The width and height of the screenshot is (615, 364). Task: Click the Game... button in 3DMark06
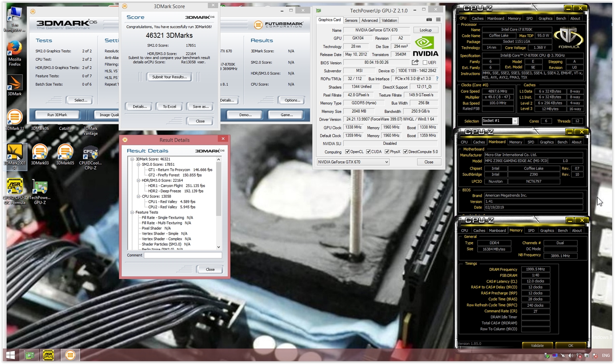287,115
